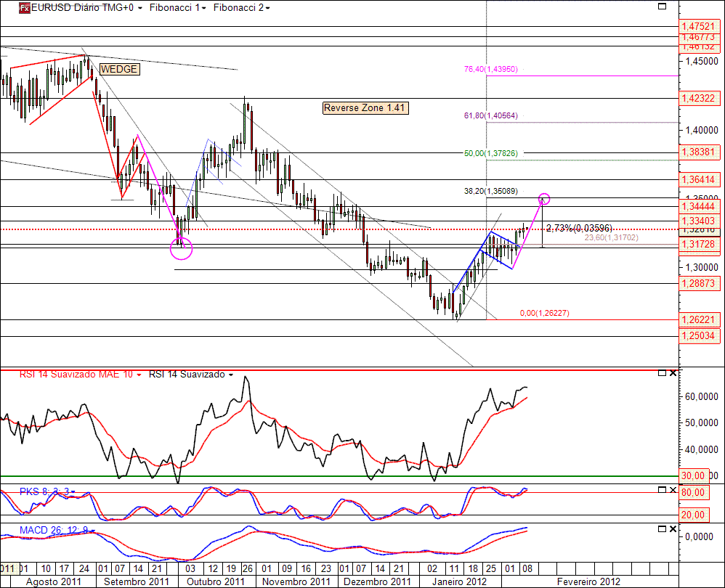Screen dimensions: 725x588
Task: Select the 1,42322 price level tag
Action: [x=699, y=99]
